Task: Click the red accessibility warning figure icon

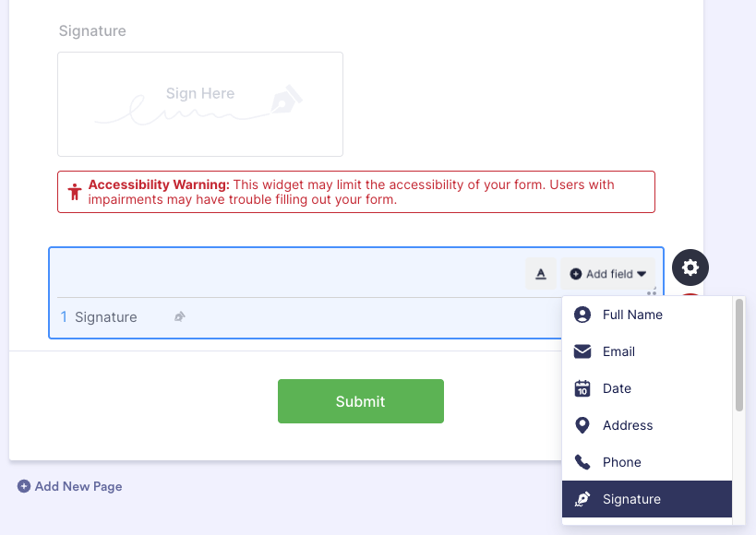Action: click(x=74, y=191)
